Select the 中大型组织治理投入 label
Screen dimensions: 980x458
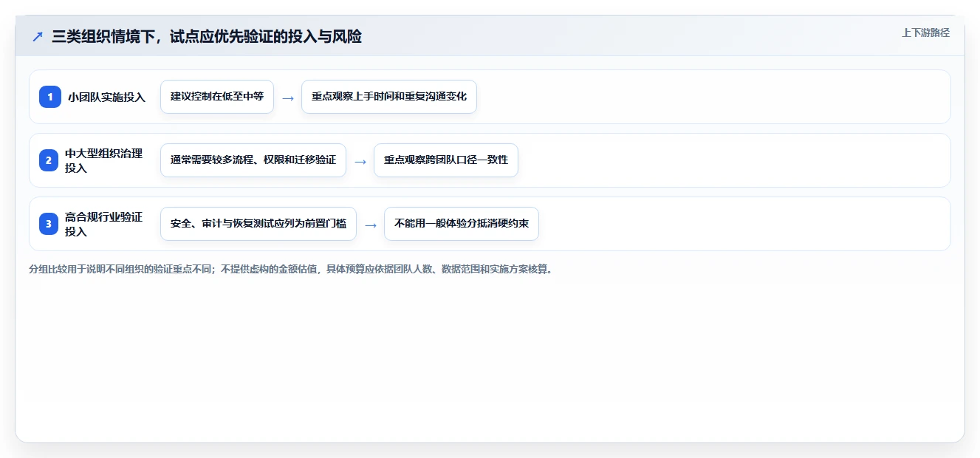point(104,160)
